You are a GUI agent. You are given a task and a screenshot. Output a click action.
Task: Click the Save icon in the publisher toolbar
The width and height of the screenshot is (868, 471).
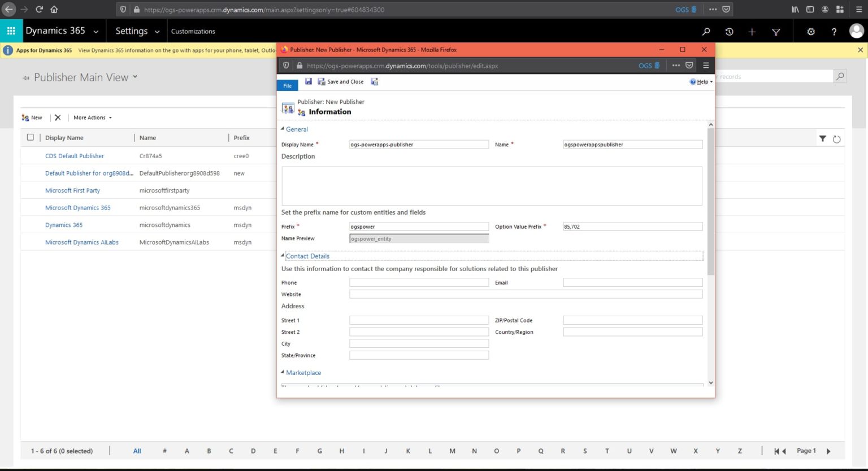308,81
